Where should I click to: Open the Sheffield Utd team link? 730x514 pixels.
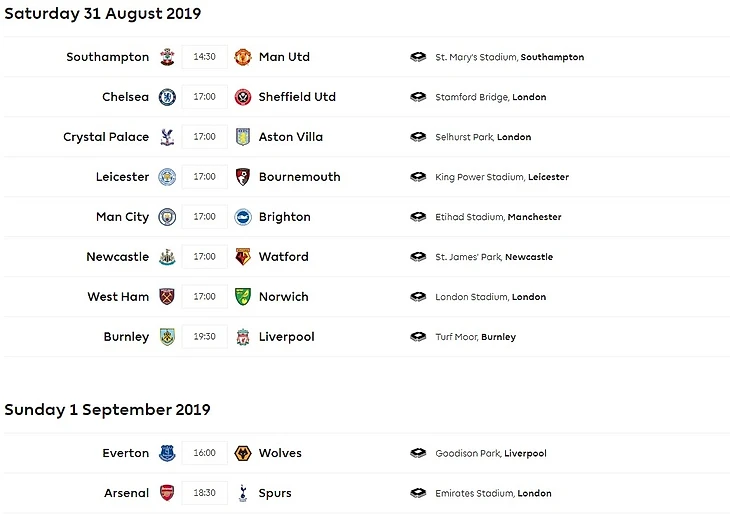[297, 97]
